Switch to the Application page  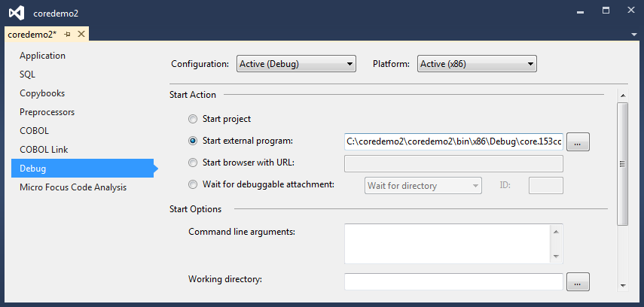[x=42, y=56]
